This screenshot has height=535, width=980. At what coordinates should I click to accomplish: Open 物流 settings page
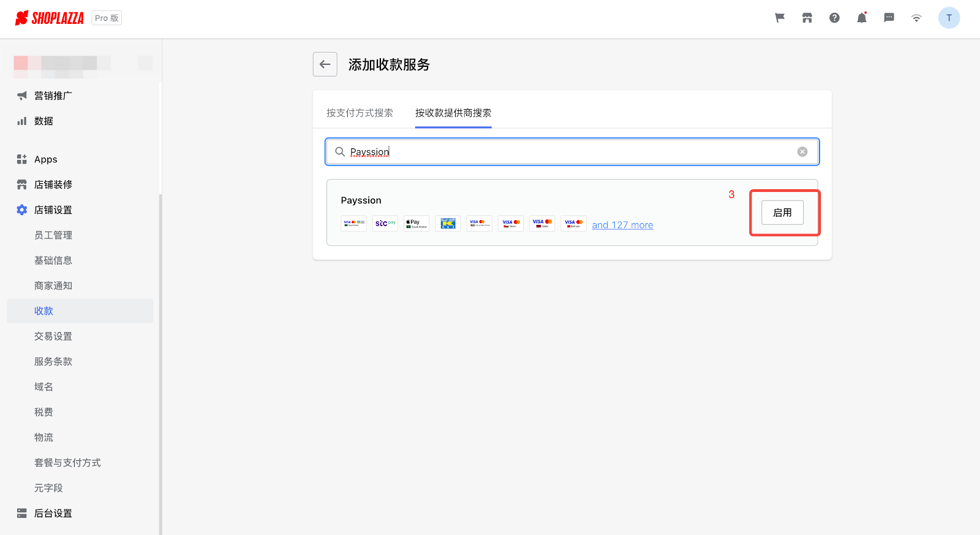(43, 438)
